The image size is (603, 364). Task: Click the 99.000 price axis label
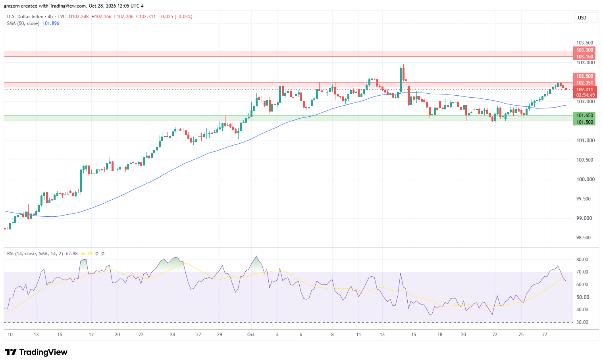pos(585,218)
